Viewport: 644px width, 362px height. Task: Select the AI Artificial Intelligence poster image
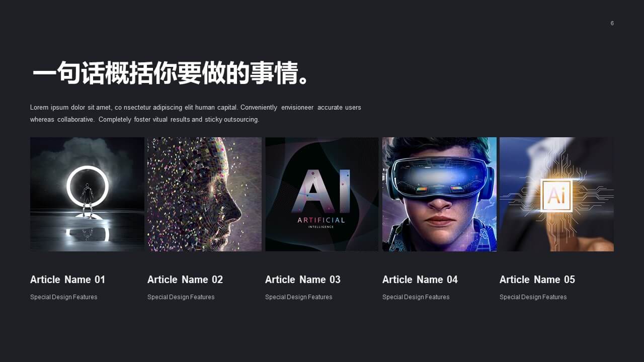322,194
